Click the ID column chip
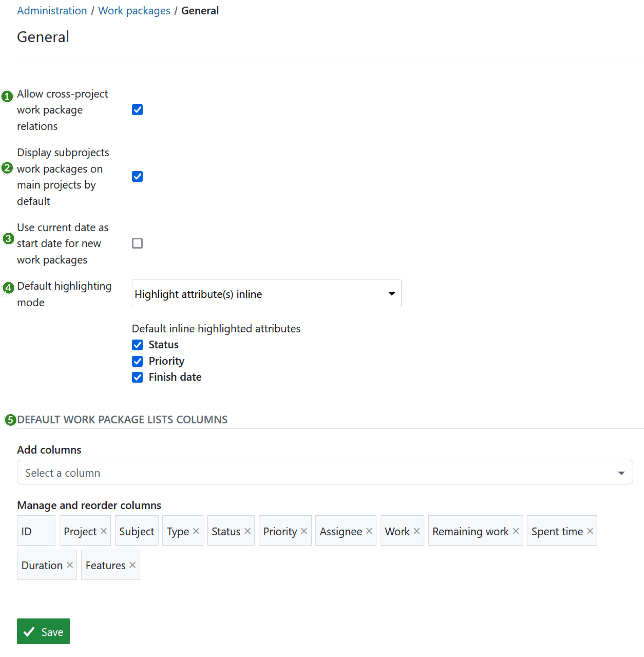The image size is (644, 657). point(36,531)
